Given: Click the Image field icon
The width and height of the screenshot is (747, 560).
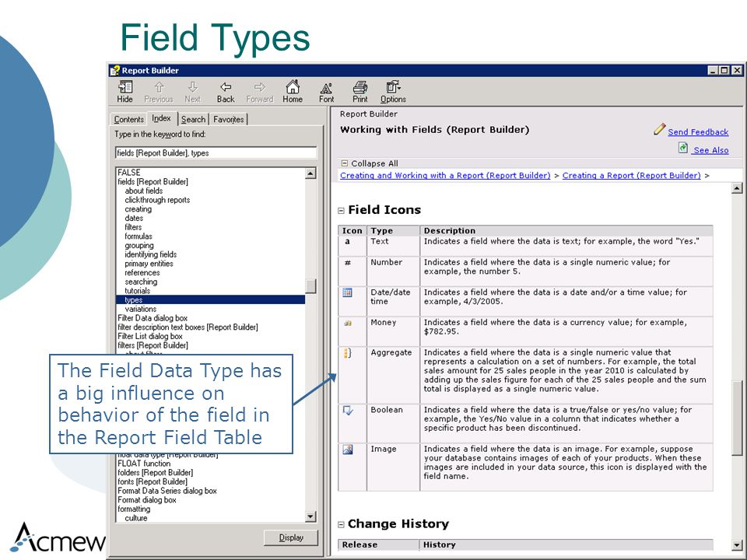Looking at the screenshot, I should click(x=348, y=449).
